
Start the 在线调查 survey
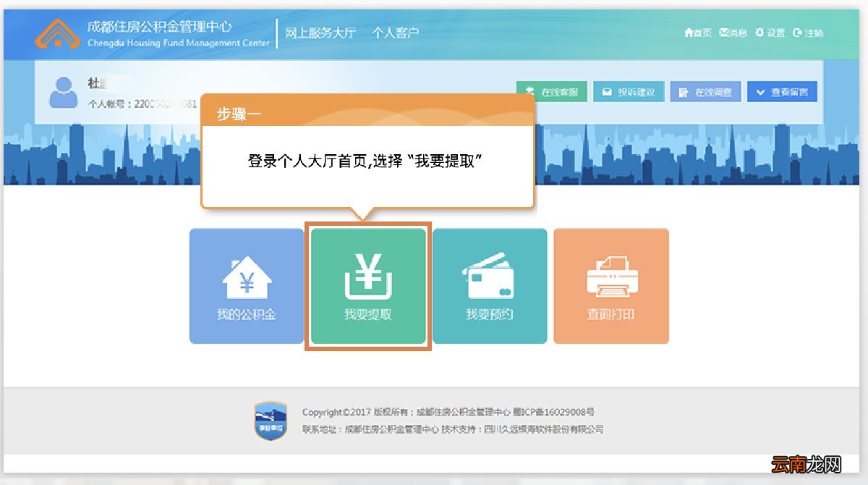click(x=705, y=91)
